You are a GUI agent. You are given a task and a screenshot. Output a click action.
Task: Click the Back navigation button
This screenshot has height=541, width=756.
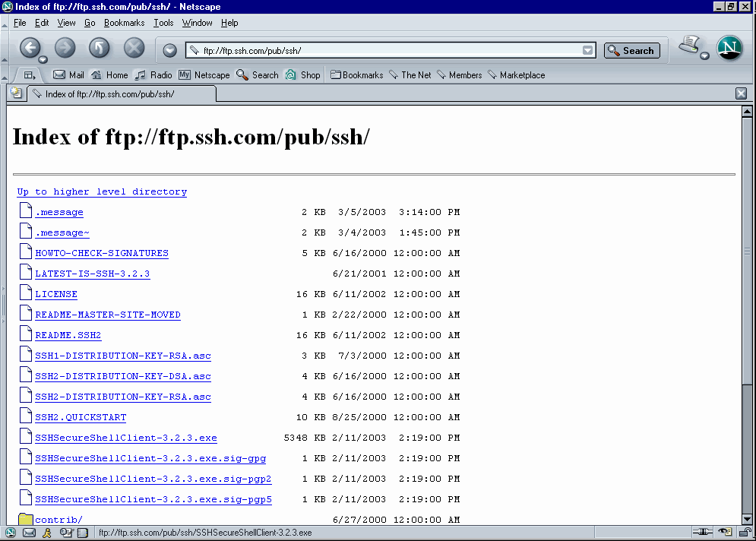point(29,49)
